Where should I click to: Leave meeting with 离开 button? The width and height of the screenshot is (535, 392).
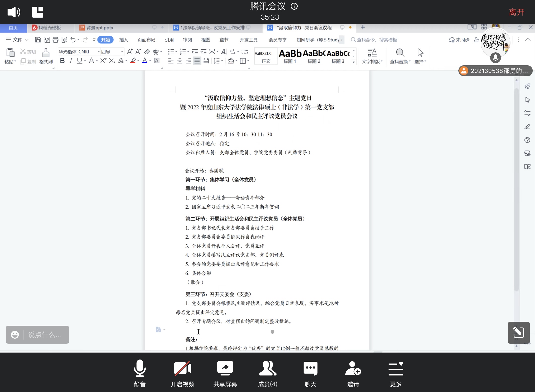pos(516,12)
